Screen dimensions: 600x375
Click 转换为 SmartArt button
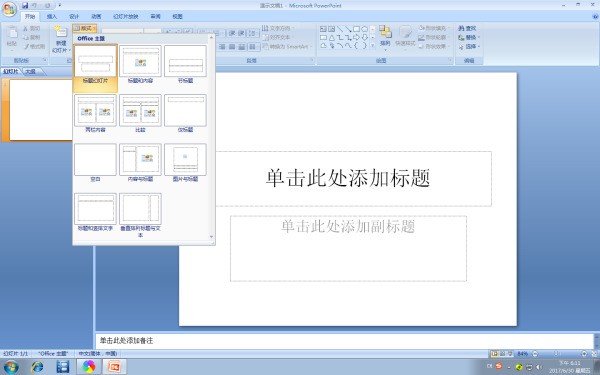pyautogui.click(x=287, y=46)
